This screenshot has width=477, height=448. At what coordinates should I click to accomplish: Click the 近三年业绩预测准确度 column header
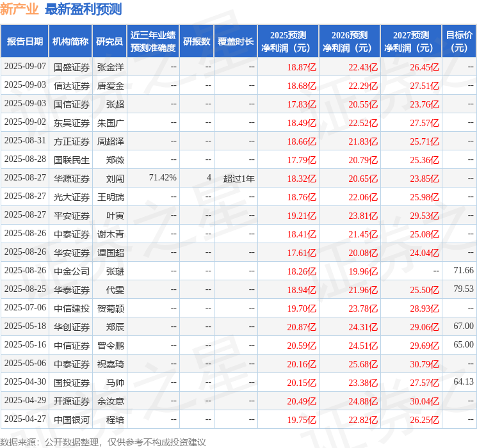tap(153, 41)
